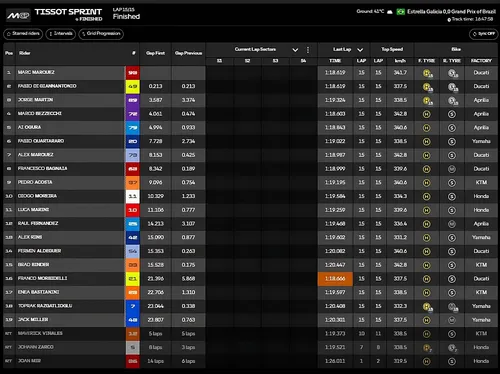Click Joan Mir's rear tyre icon
The height and width of the screenshot is (374, 500).
(452, 361)
